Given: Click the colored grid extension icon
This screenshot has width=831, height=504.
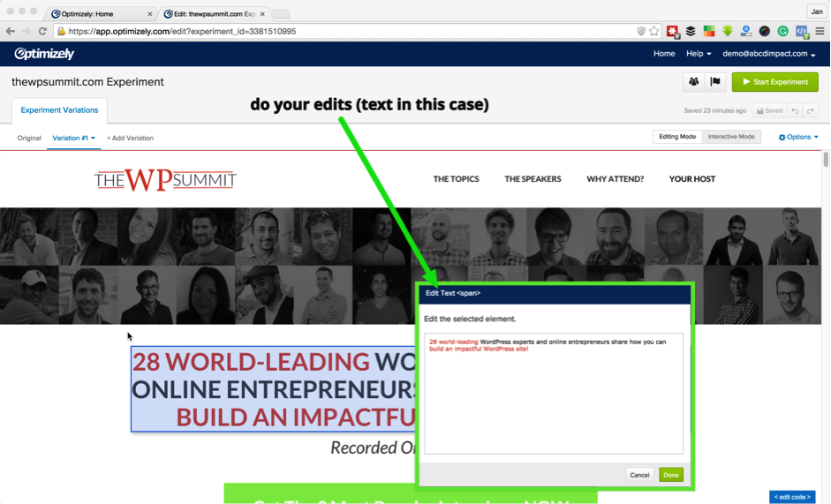Looking at the screenshot, I should pyautogui.click(x=709, y=31).
